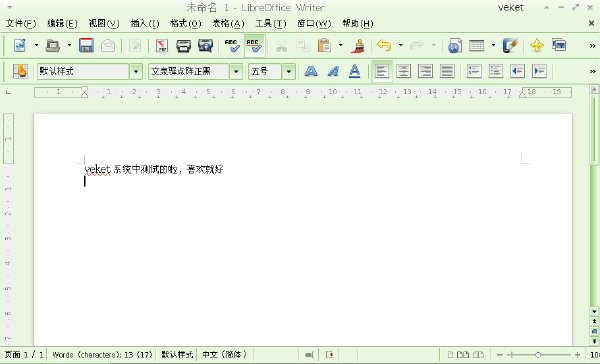This screenshot has height=364, width=600.
Task: Open the paragraph style dropdown list
Action: [136, 71]
